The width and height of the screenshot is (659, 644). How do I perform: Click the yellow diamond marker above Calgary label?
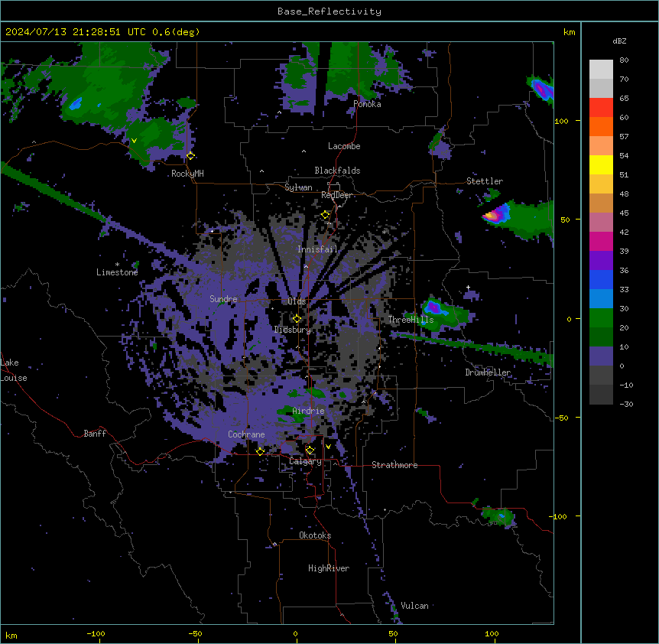(x=310, y=450)
